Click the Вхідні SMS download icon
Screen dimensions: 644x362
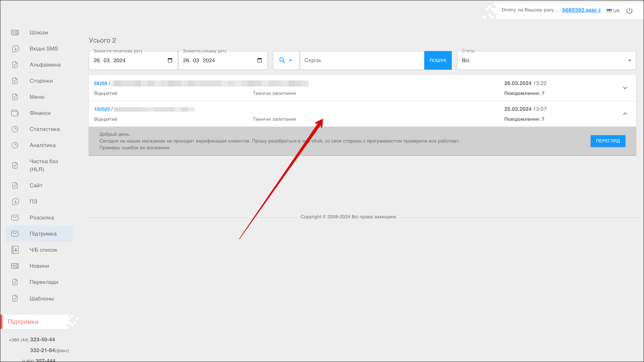[x=15, y=49]
